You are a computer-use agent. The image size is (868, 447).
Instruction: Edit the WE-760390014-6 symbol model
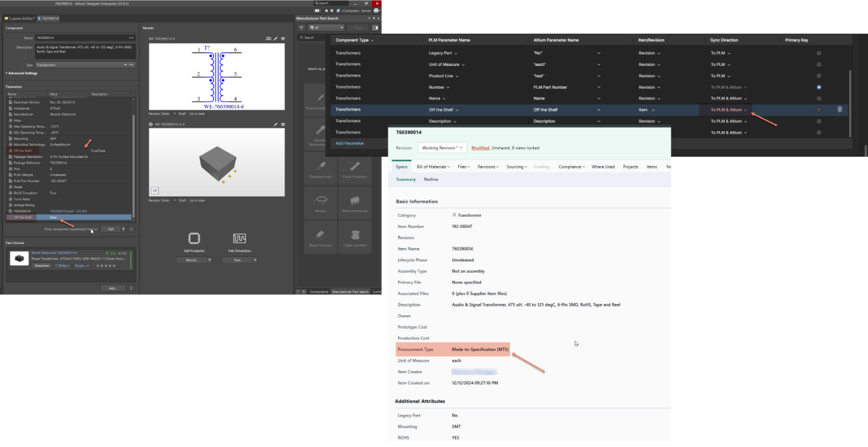coord(276,39)
